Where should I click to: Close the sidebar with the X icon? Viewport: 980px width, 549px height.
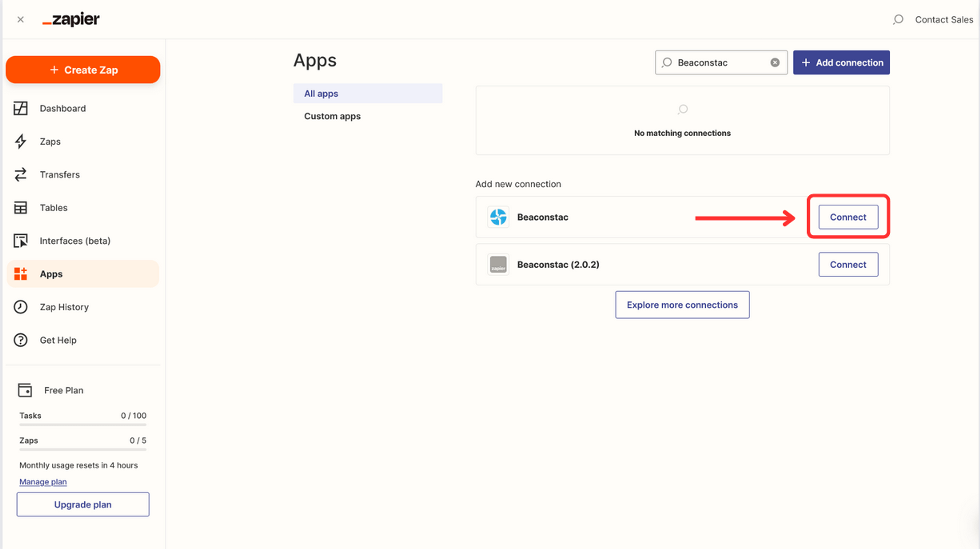20,19
